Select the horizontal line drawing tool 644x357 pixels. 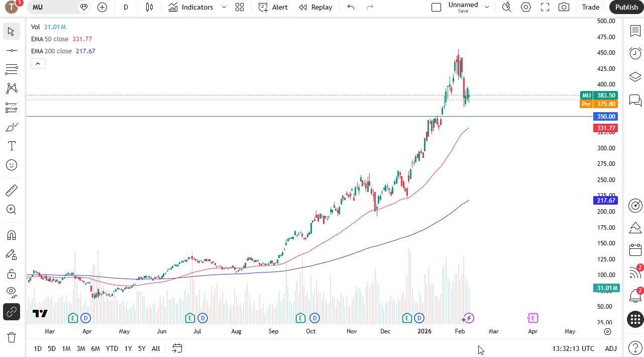[x=11, y=50]
